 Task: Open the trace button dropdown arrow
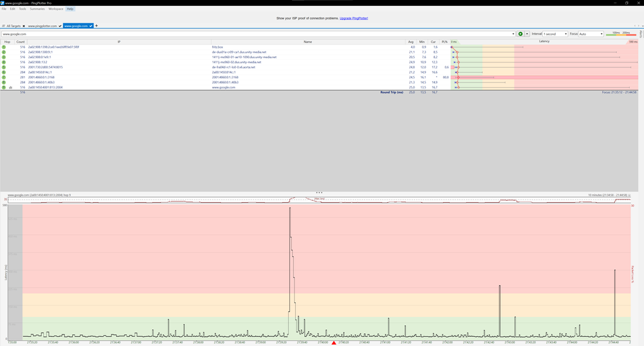point(527,34)
